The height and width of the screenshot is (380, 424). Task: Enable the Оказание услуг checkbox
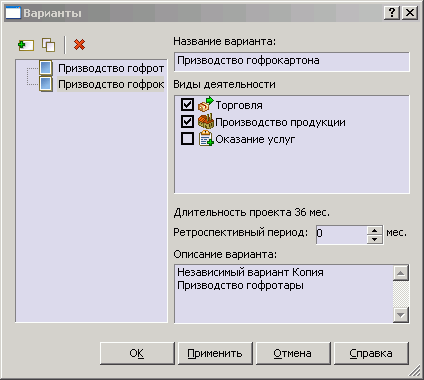[187, 139]
